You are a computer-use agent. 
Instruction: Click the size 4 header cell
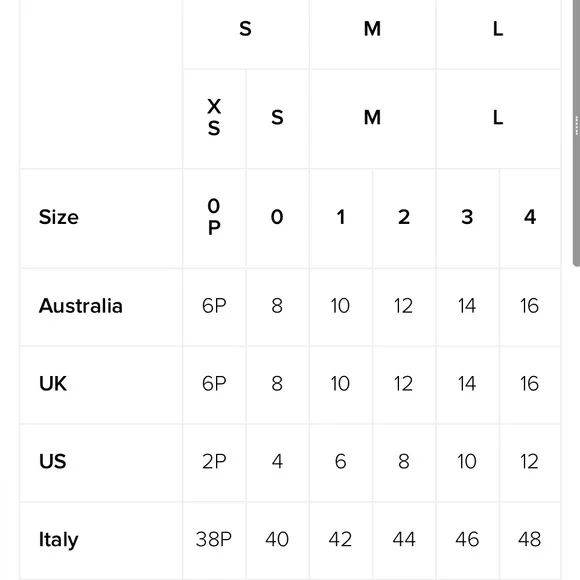(x=530, y=218)
